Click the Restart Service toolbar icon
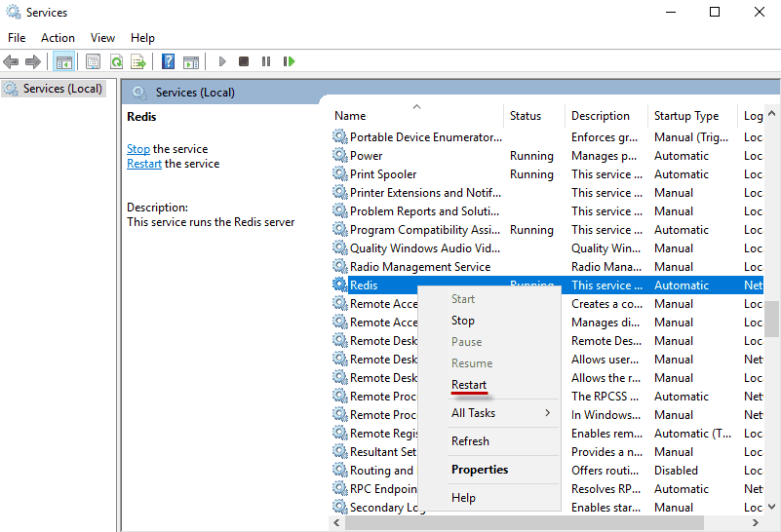The height and width of the screenshot is (532, 781). [x=289, y=61]
